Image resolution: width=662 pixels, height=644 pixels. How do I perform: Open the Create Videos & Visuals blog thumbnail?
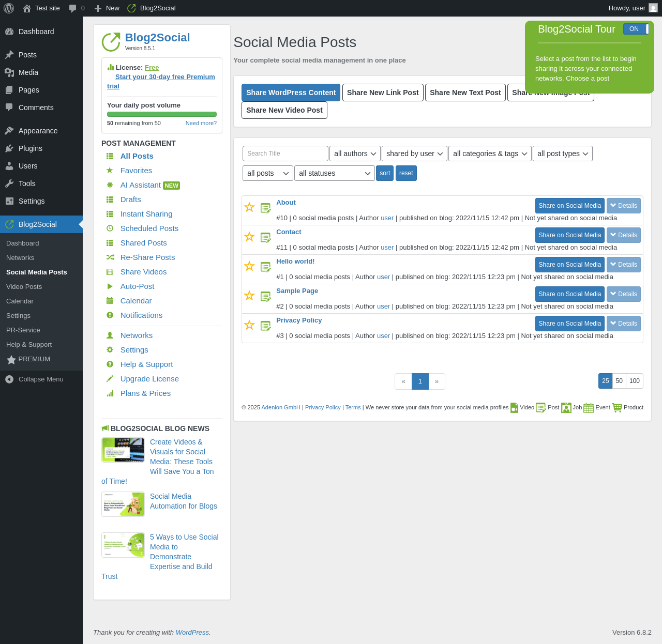pyautogui.click(x=123, y=450)
